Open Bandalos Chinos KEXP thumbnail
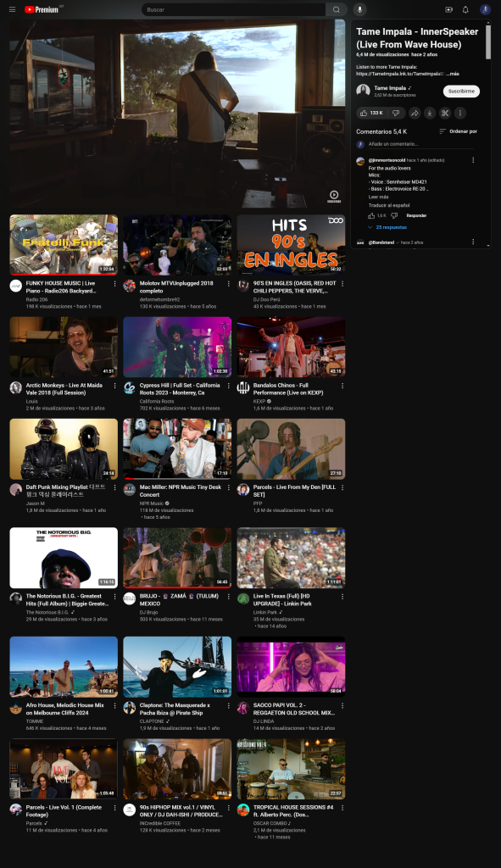 pos(291,347)
